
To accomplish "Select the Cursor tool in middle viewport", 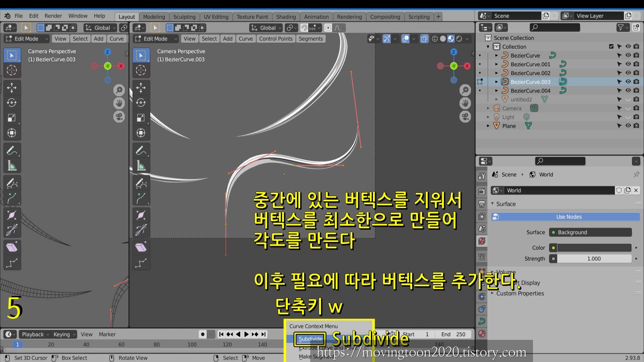I will 141,70.
